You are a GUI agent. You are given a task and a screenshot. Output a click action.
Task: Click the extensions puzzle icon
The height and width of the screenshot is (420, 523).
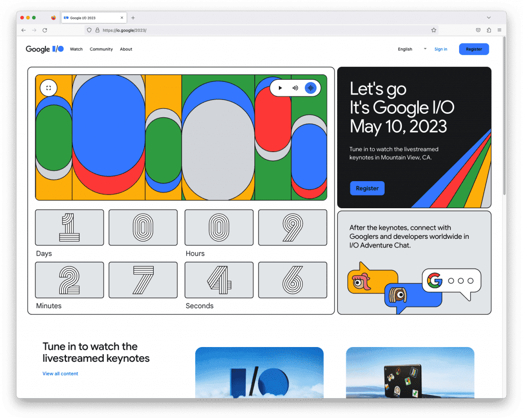click(x=489, y=31)
